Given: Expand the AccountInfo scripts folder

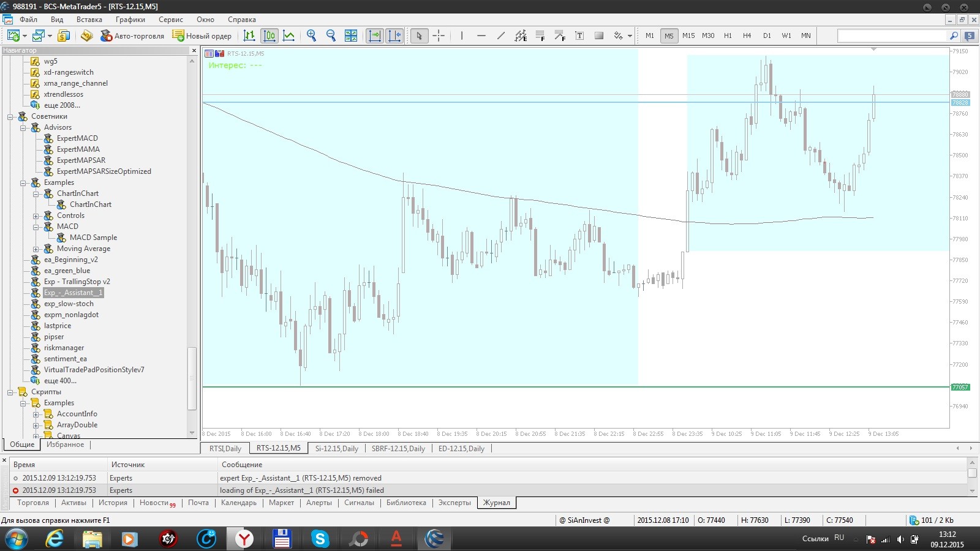Looking at the screenshot, I should (36, 414).
